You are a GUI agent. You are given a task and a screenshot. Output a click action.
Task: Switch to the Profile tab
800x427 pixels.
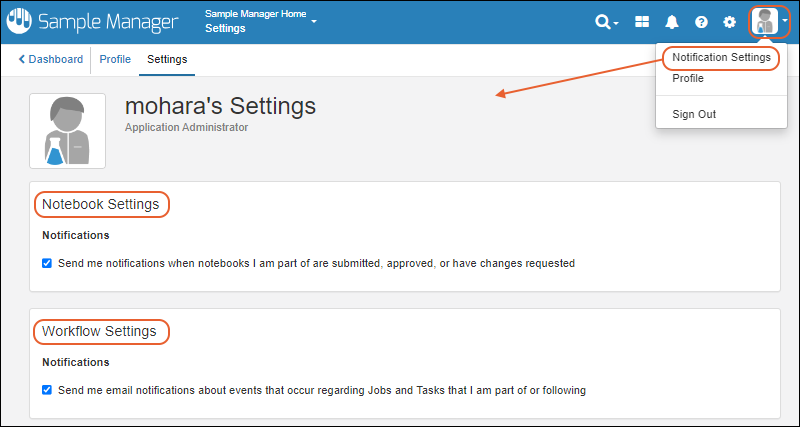(x=115, y=60)
